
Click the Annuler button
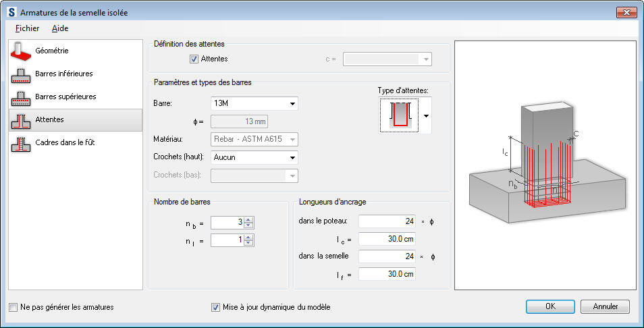point(605,306)
